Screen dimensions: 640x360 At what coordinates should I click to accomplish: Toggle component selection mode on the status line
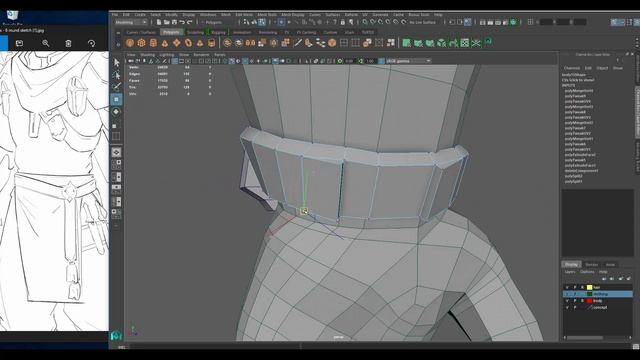tap(262, 22)
